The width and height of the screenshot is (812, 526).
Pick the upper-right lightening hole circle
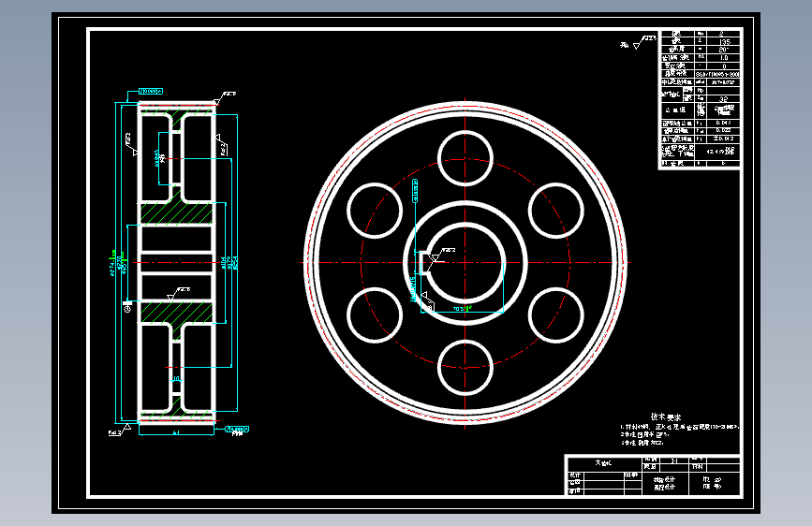tap(556, 211)
